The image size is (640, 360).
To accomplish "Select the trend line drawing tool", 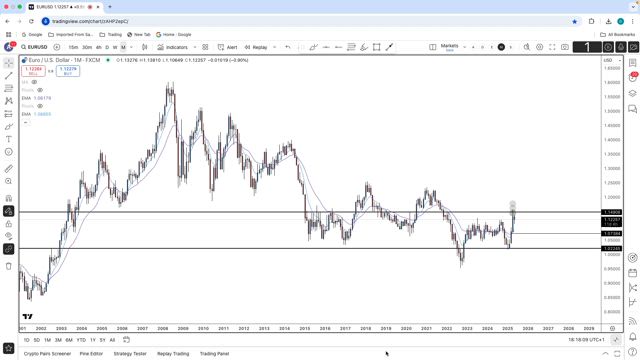I will [x=9, y=76].
